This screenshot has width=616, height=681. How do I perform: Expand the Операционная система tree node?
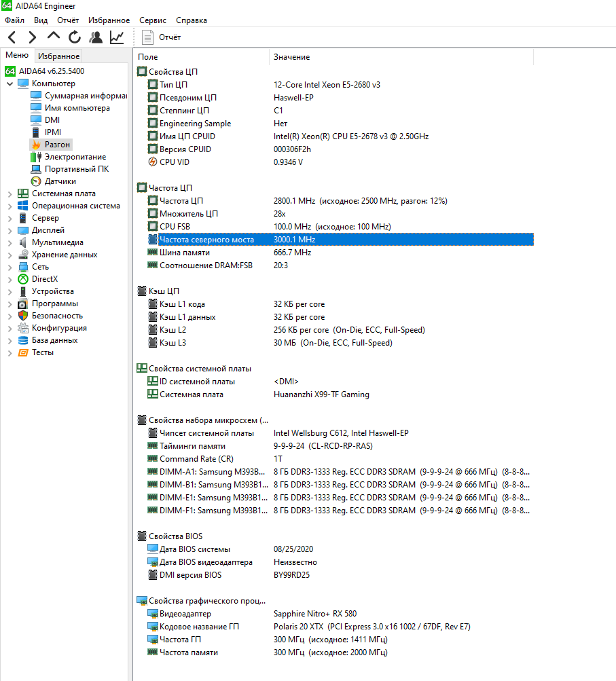pos(10,206)
